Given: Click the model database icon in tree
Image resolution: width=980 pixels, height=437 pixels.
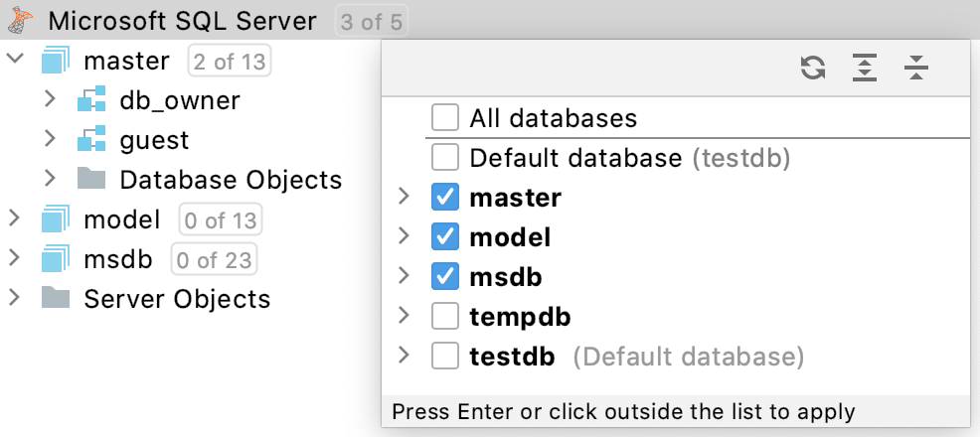Looking at the screenshot, I should pyautogui.click(x=56, y=219).
